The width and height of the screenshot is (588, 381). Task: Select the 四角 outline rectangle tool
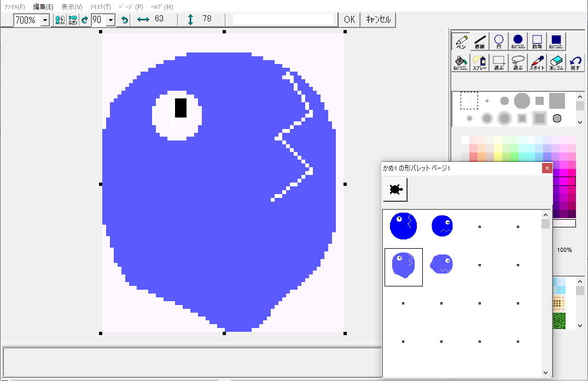pyautogui.click(x=537, y=41)
